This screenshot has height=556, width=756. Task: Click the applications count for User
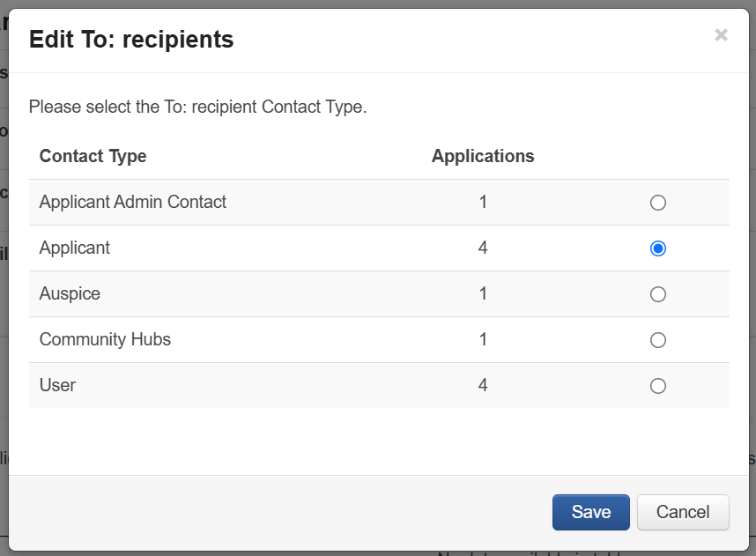(483, 385)
